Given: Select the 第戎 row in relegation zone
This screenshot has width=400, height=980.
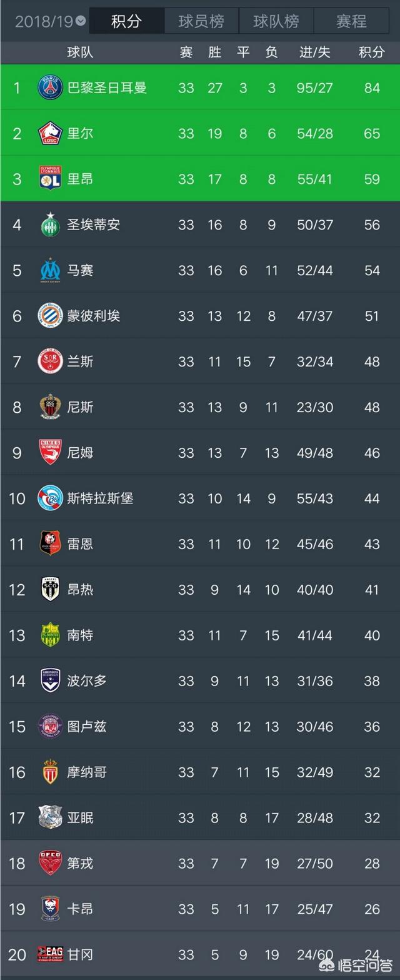Looking at the screenshot, I should pyautogui.click(x=200, y=864).
